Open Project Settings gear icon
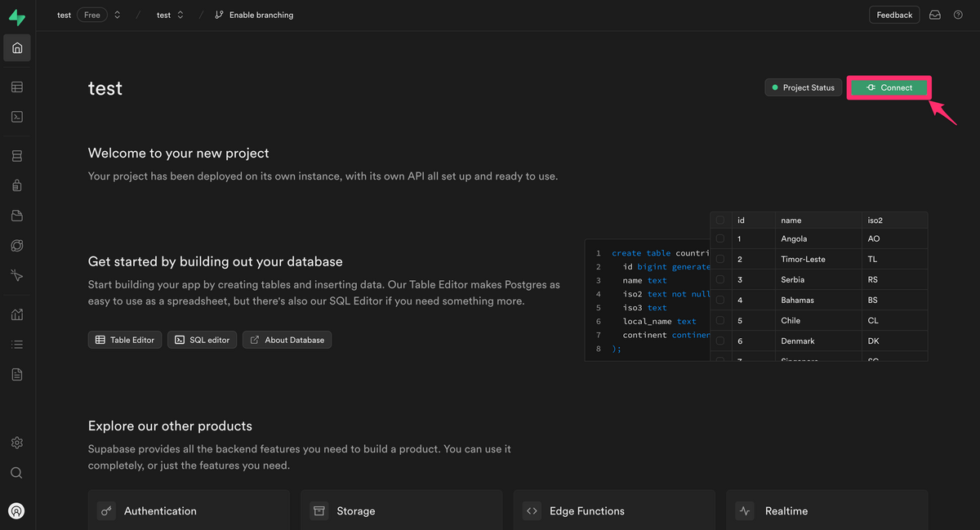The height and width of the screenshot is (530, 980). pyautogui.click(x=17, y=443)
